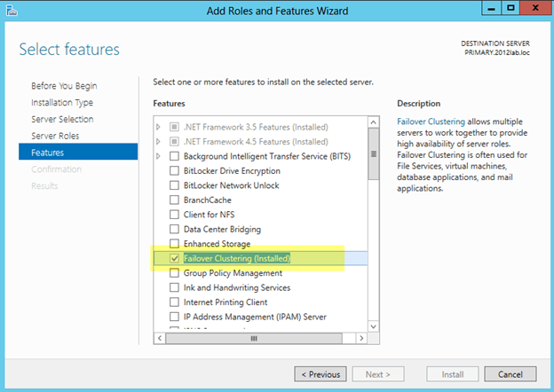
Task: Check the BranchCache feature
Action: [175, 200]
